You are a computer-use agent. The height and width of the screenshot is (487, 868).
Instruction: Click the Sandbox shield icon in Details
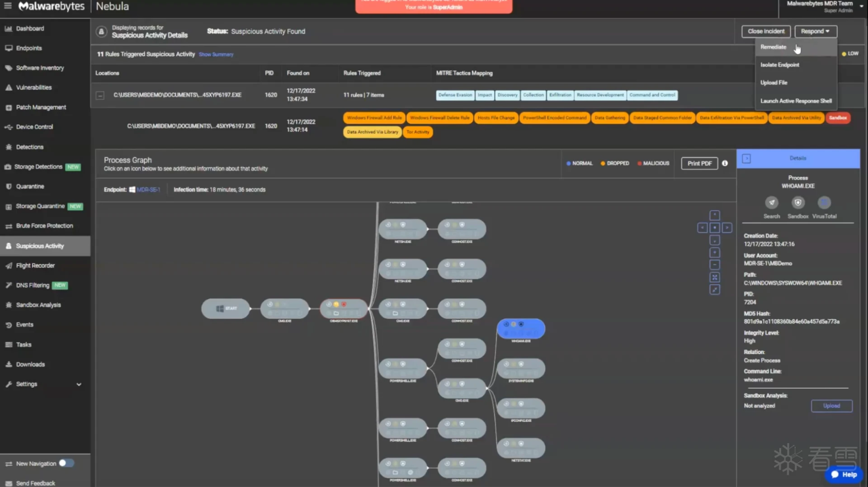(798, 203)
